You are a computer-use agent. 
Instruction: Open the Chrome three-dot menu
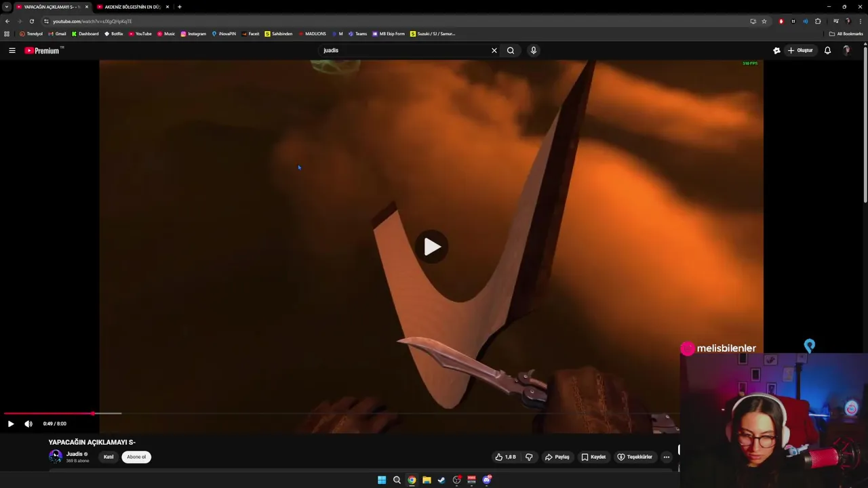point(860,21)
